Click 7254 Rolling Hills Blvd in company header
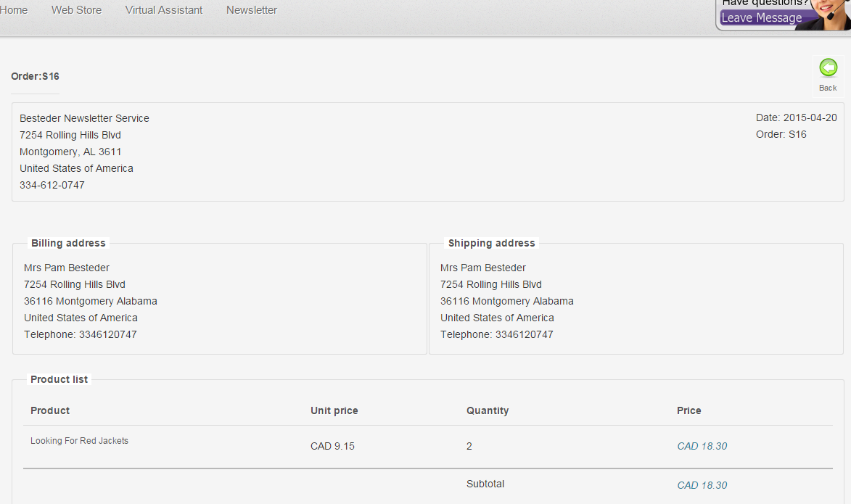The height and width of the screenshot is (504, 851). [70, 135]
